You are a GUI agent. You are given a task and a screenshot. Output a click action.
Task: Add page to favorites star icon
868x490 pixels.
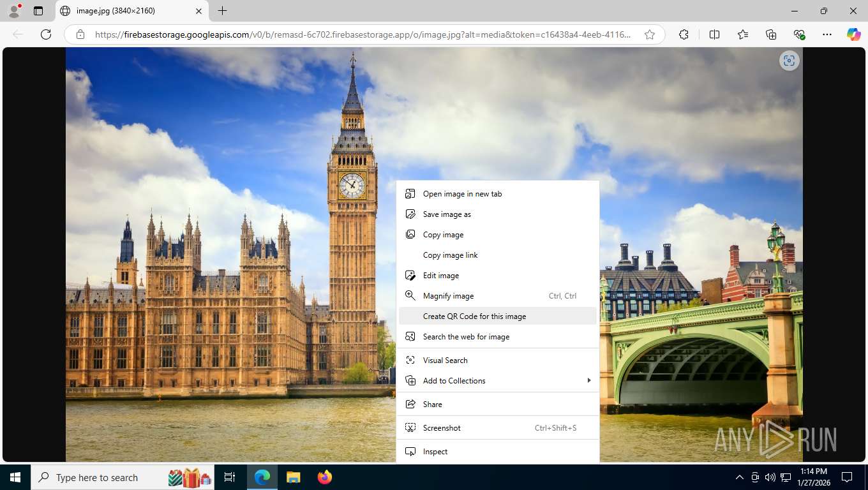coord(650,34)
